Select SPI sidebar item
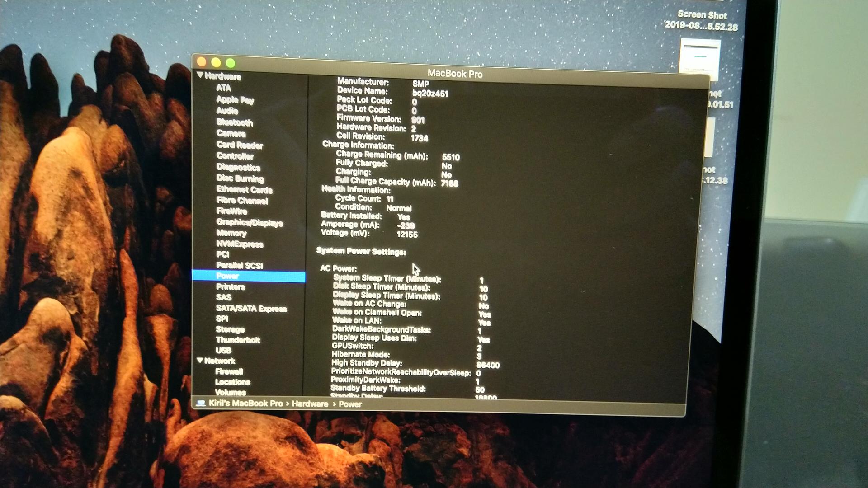The image size is (868, 488). pos(222,319)
